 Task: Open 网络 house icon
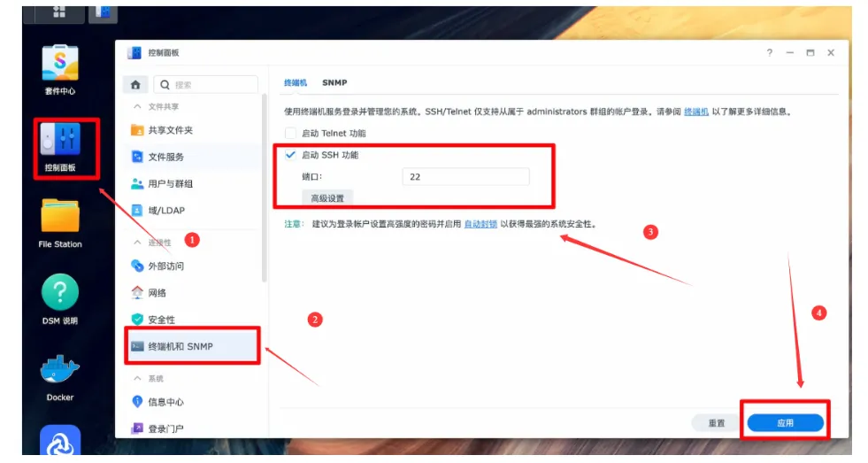click(x=137, y=292)
